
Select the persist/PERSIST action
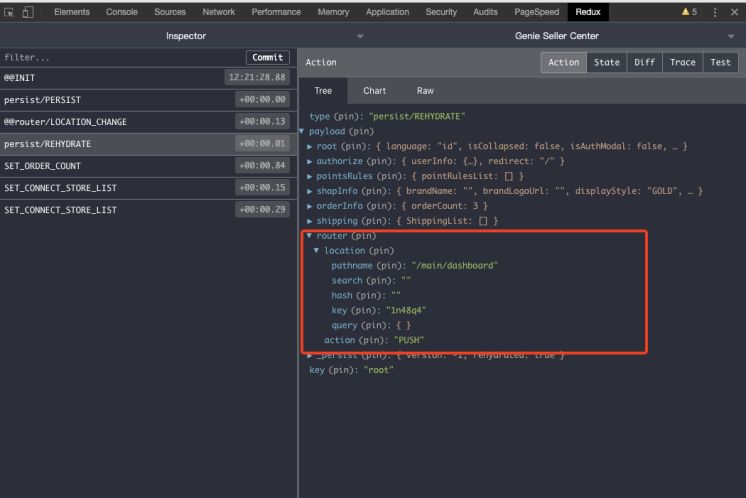pos(148,100)
